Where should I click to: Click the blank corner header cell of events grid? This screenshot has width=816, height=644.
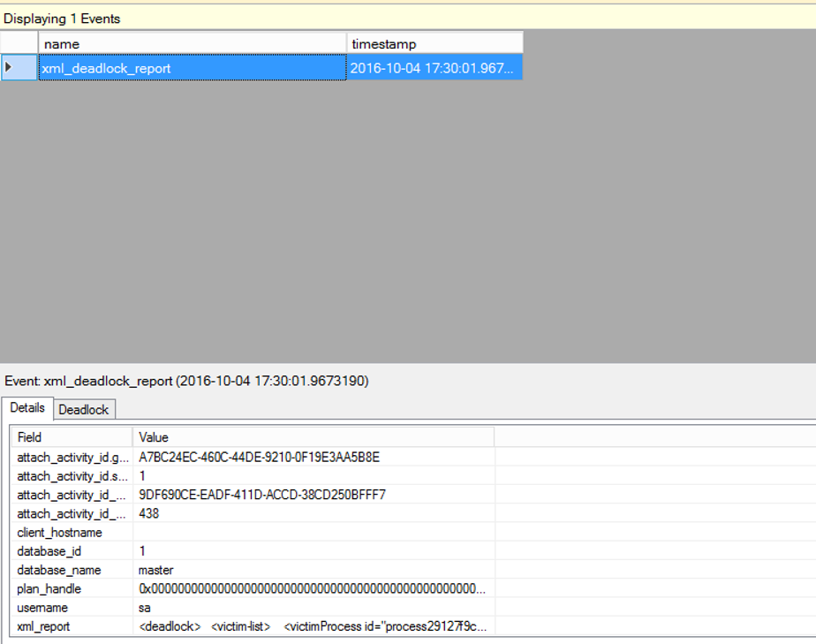tap(19, 43)
